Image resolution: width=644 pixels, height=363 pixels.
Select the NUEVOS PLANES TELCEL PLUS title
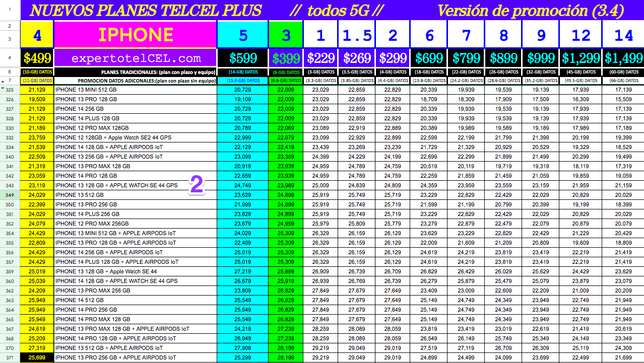[146, 10]
